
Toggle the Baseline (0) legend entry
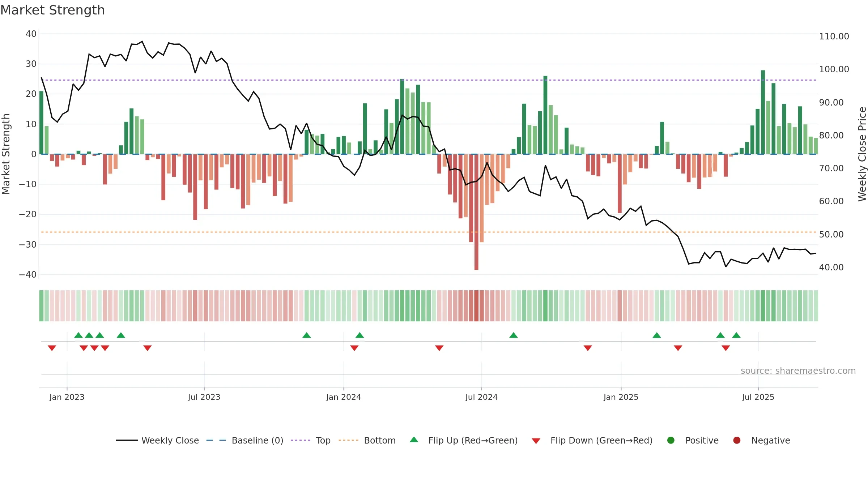(x=245, y=440)
